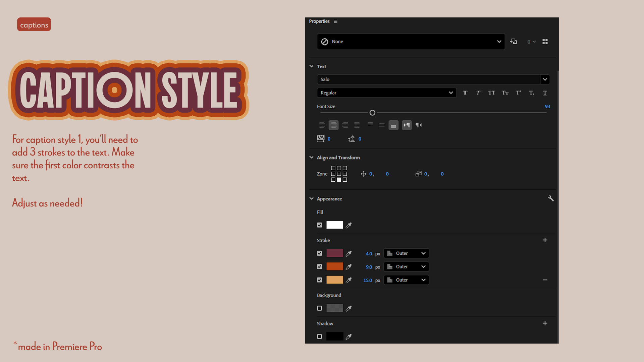
Task: Collapse the Align and Transform section
Action: click(312, 157)
